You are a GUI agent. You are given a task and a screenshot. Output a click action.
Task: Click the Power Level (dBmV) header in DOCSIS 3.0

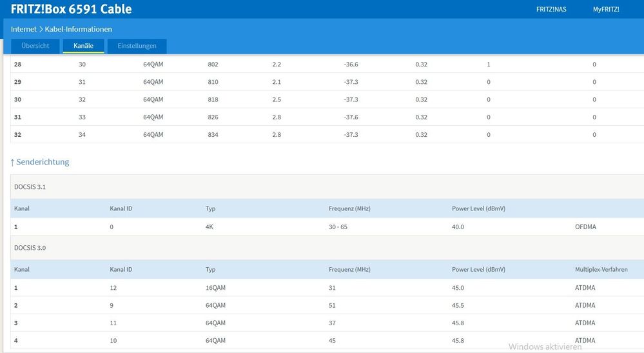pos(478,269)
